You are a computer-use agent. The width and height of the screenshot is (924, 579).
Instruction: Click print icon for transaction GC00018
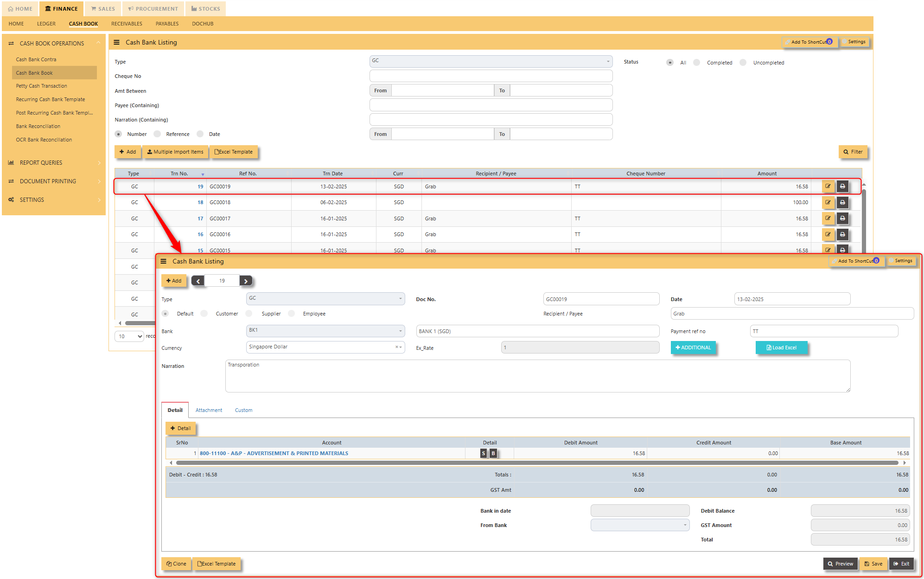coord(842,202)
